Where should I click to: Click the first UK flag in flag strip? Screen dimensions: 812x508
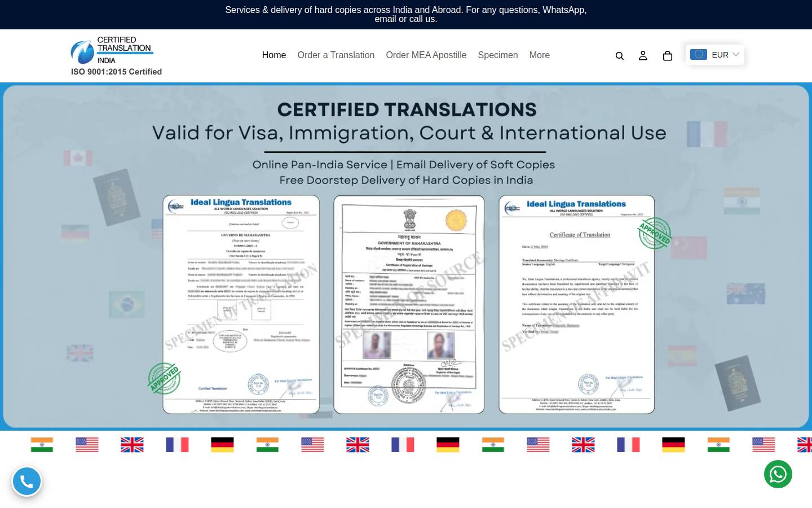coord(132,445)
